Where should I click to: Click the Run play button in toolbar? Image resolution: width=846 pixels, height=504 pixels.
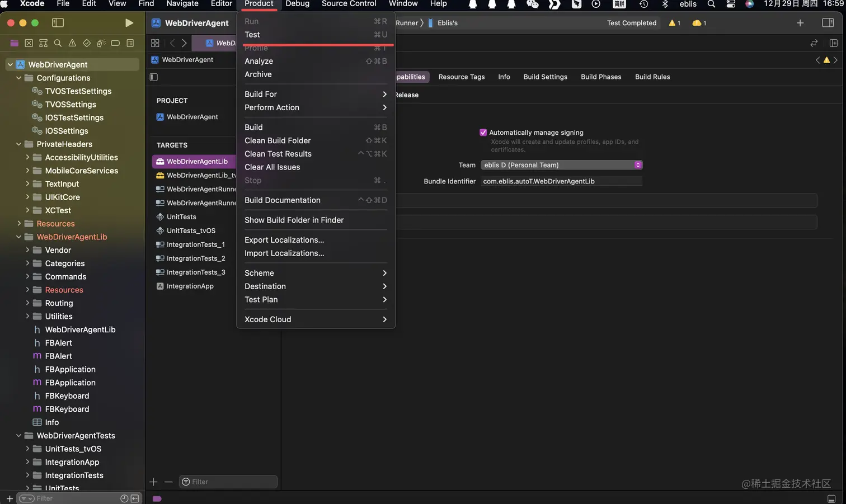point(129,23)
